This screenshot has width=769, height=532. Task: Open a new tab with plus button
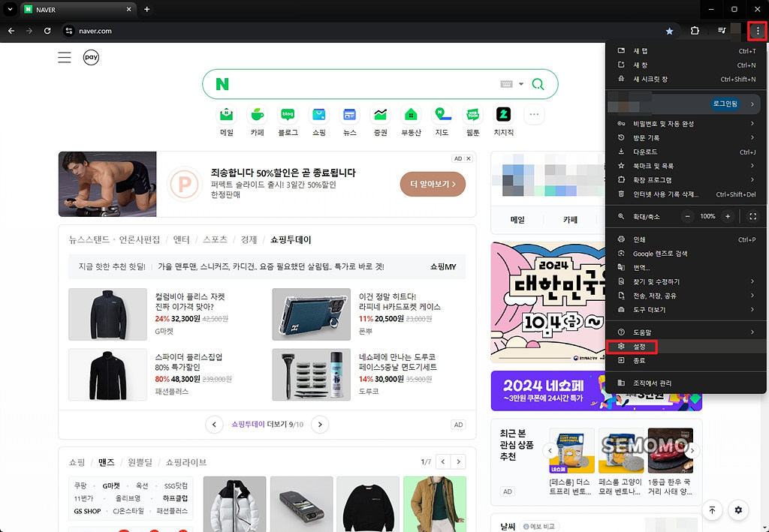[146, 9]
